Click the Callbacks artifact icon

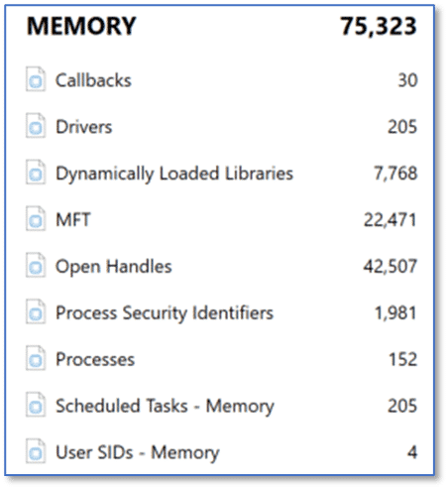[x=36, y=79]
